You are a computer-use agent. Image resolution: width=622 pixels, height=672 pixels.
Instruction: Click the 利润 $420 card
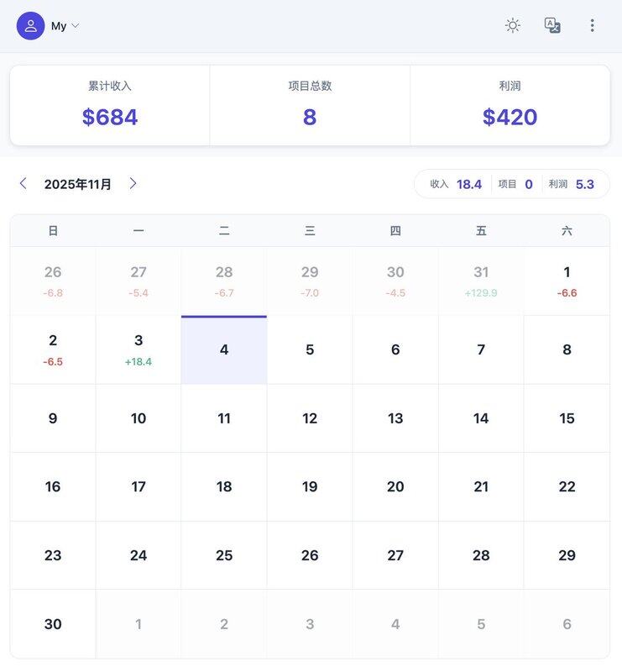coord(510,105)
